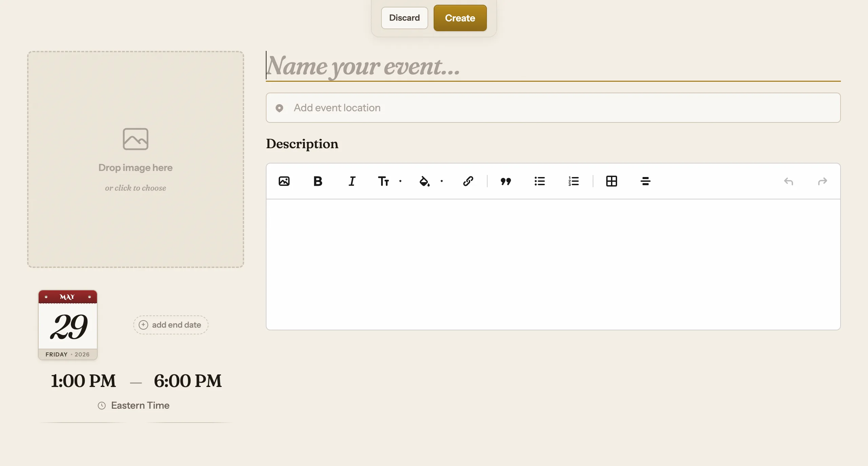Expand the fill color dropdown dot

tap(441, 181)
